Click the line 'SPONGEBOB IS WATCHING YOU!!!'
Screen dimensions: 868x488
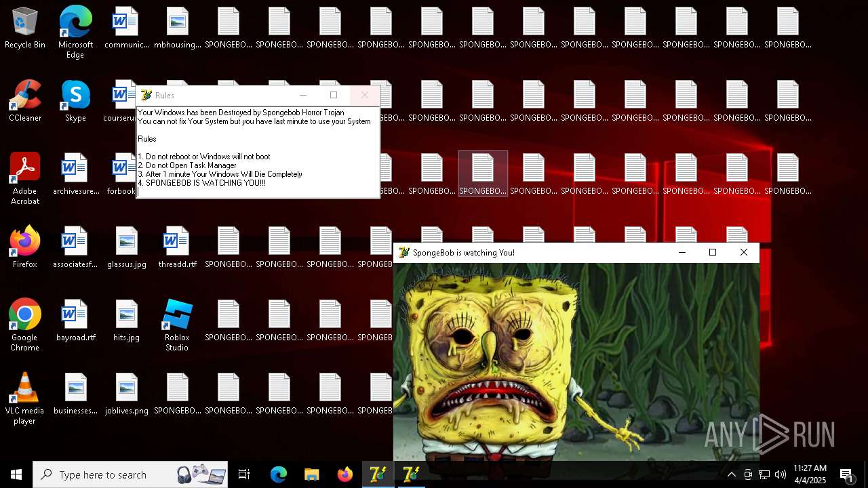tap(202, 183)
